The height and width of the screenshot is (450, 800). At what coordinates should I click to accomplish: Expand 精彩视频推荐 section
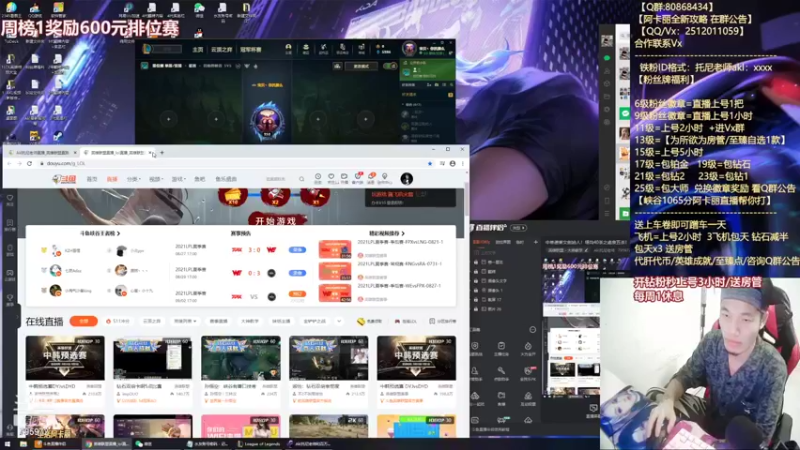(386, 234)
